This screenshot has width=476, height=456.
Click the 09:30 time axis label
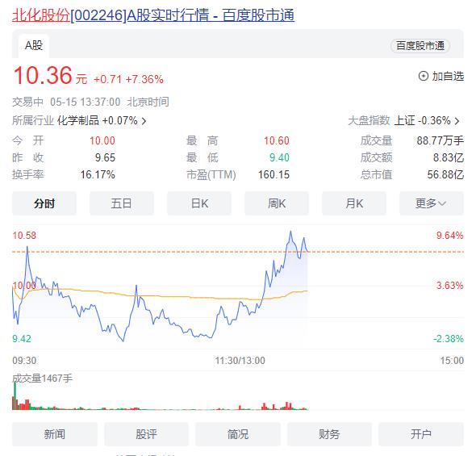24,361
